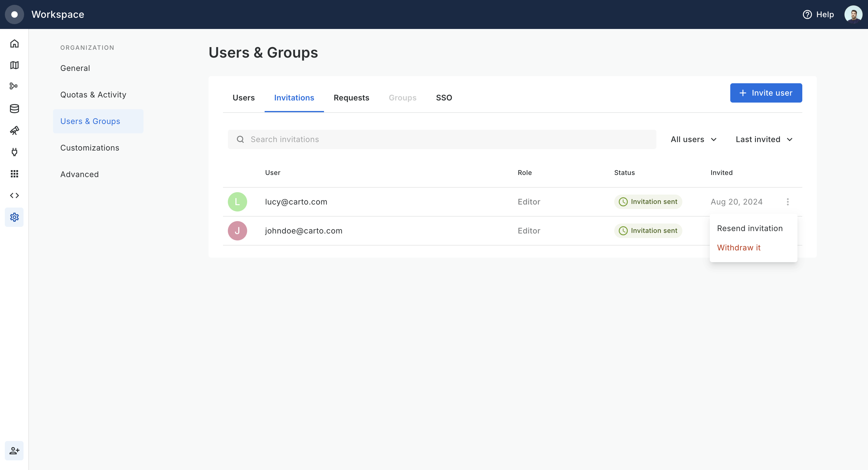
Task: Select Resend invitation from the menu
Action: click(x=749, y=228)
